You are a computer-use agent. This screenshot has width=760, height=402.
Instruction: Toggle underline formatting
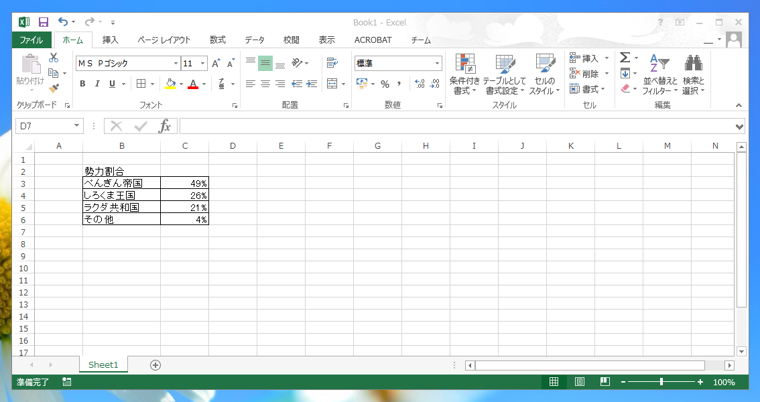coord(112,84)
